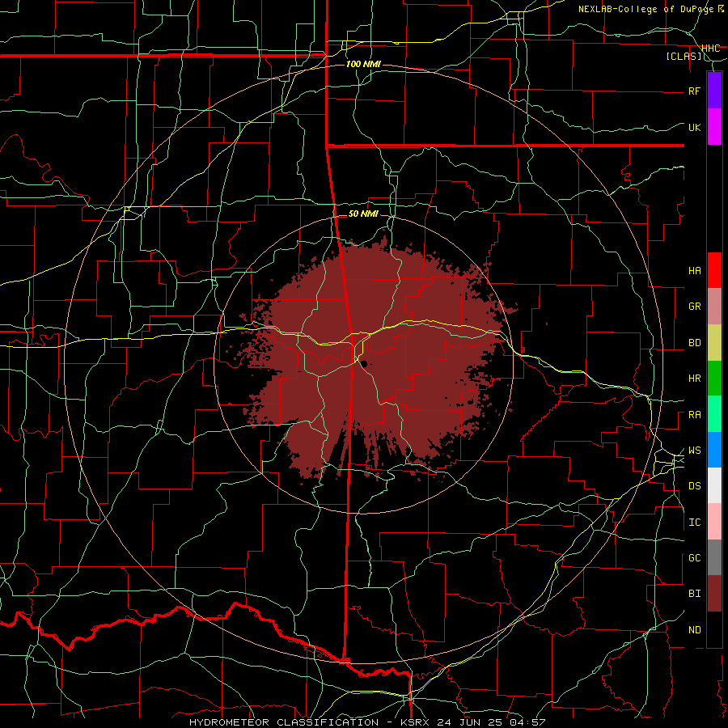Click the [CLAS] units label
The width and height of the screenshot is (728, 728).
[684, 57]
